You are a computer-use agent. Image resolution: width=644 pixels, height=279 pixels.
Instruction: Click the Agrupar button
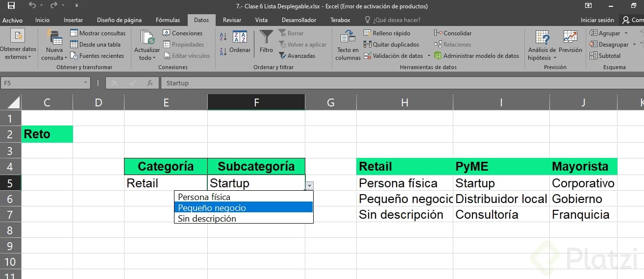coord(605,33)
